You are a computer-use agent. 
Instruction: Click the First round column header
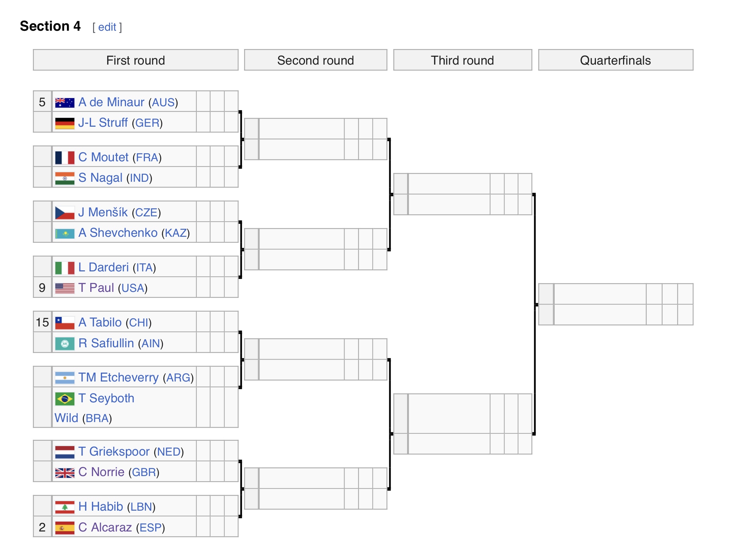136,60
